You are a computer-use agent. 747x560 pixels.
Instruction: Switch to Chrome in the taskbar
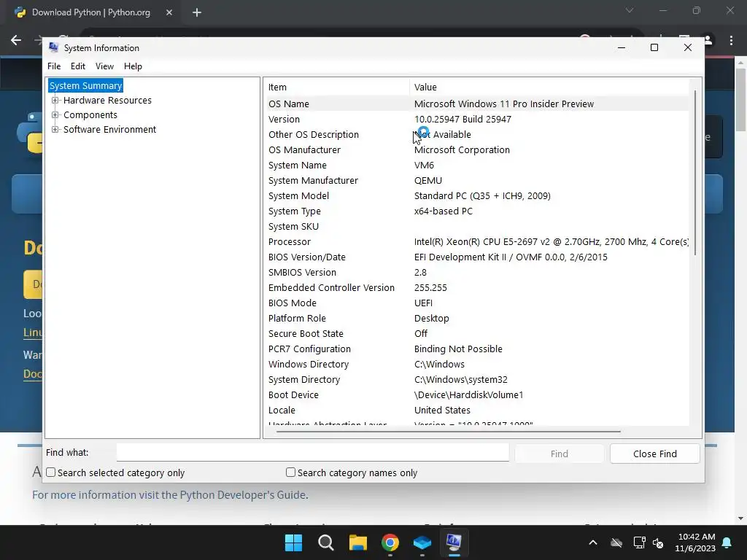pyautogui.click(x=390, y=542)
